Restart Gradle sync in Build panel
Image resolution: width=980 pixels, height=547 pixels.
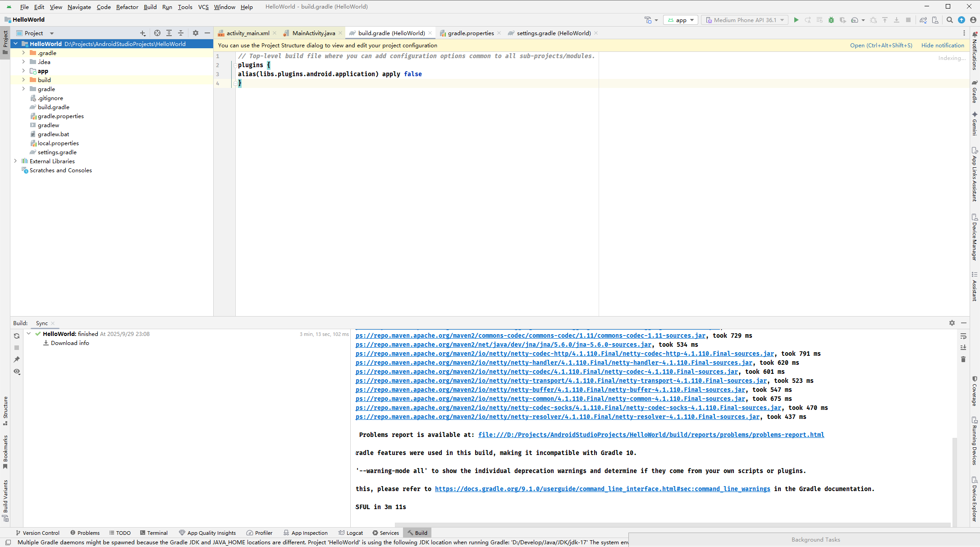tap(17, 336)
